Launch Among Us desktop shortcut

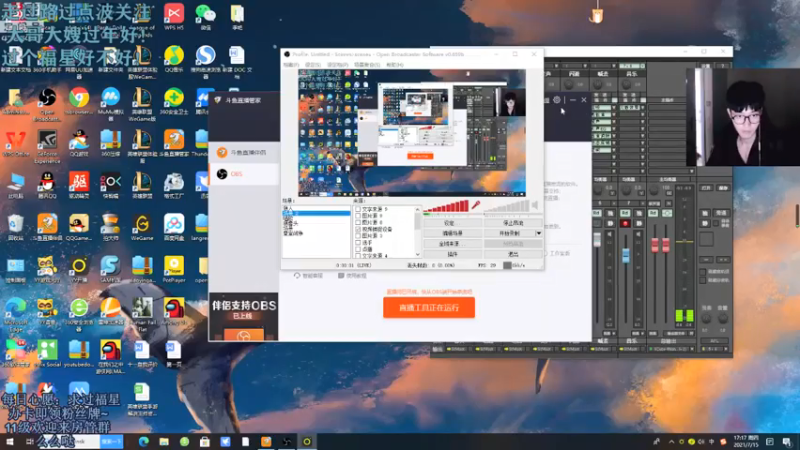[174, 312]
